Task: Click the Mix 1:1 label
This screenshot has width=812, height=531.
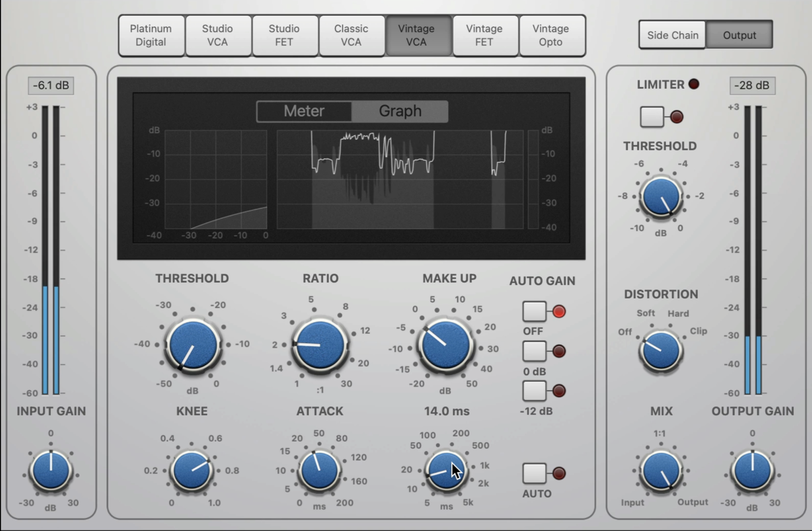Action: pyautogui.click(x=659, y=433)
